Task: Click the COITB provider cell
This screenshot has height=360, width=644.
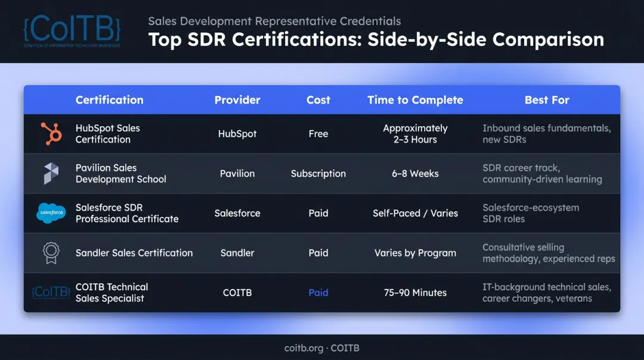Action: click(237, 293)
